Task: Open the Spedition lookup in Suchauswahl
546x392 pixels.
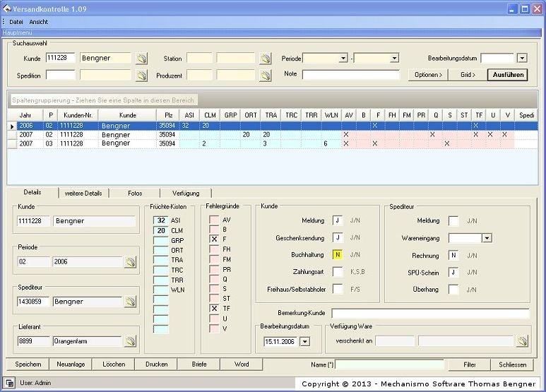Action: 141,75
